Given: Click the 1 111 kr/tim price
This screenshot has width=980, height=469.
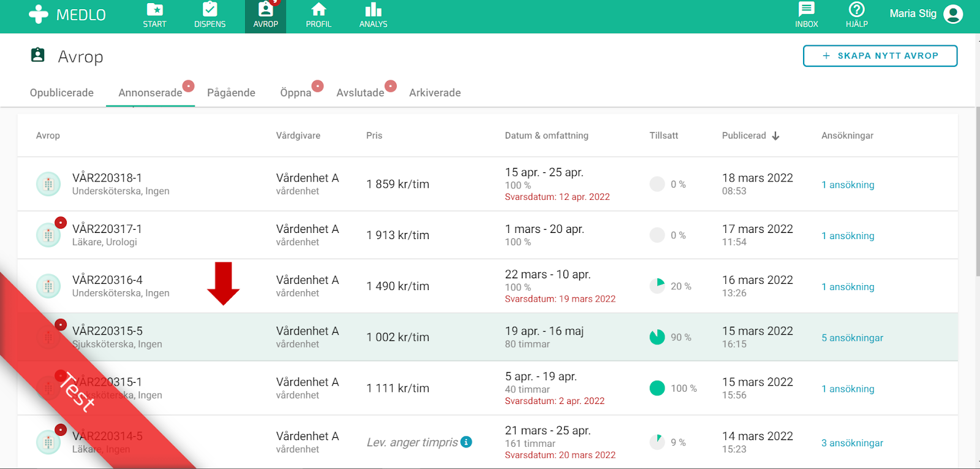Looking at the screenshot, I should [x=398, y=388].
